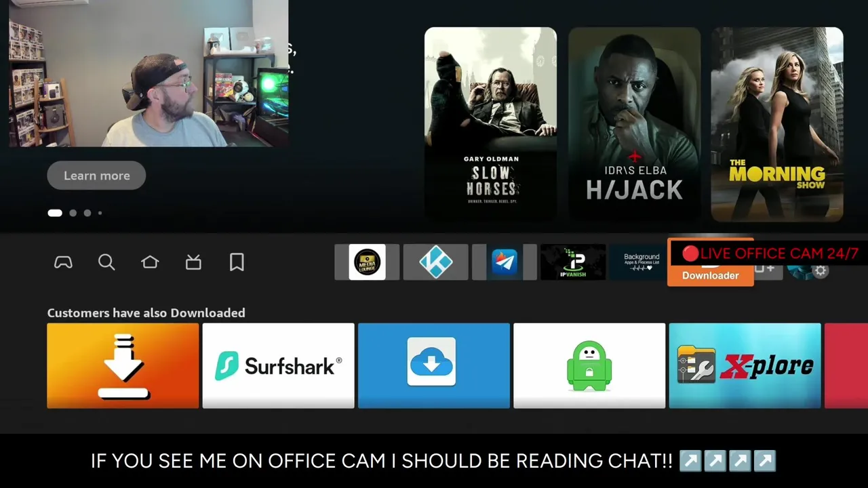Launch the Media Lounge app
Screen dimensions: 868x488
tap(367, 262)
